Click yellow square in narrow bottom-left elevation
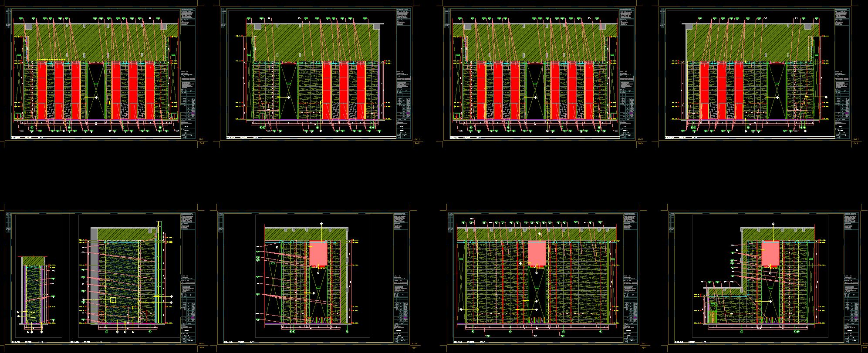 32,315
